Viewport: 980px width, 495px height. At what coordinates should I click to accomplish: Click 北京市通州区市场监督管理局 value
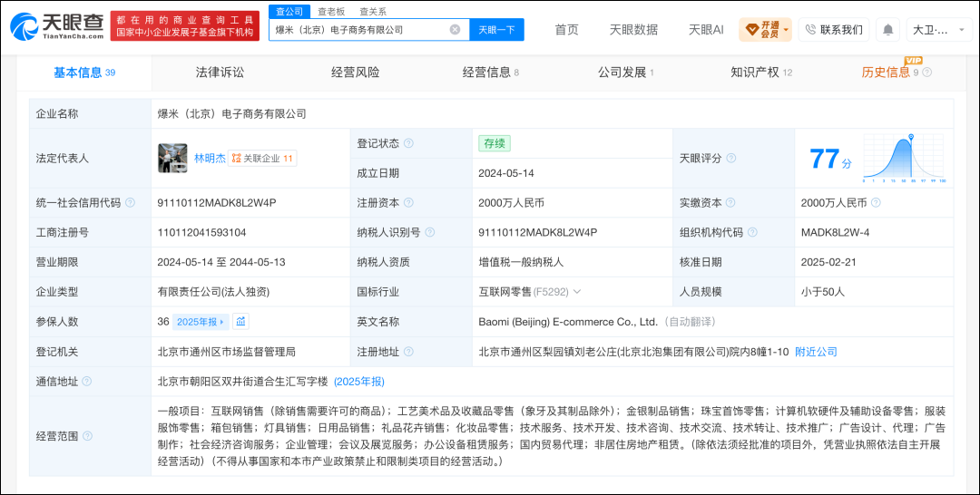tap(226, 352)
